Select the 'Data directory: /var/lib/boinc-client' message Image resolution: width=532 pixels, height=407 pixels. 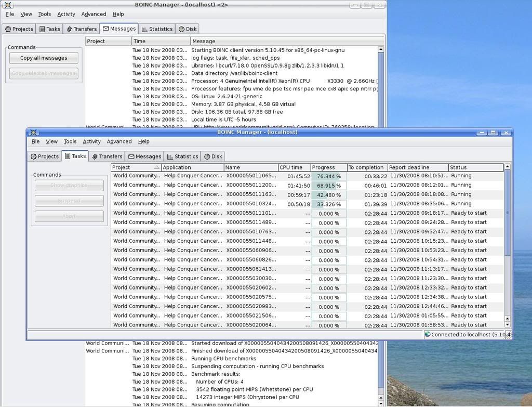point(231,73)
